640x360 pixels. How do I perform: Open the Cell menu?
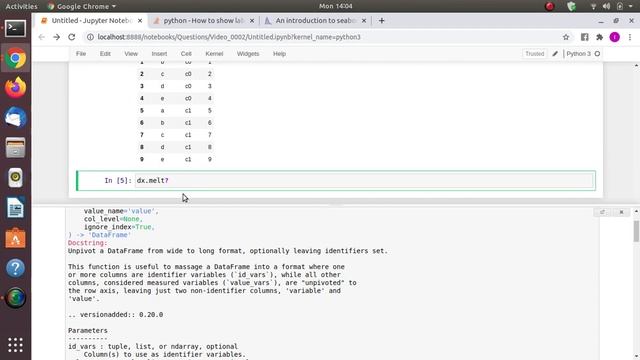tap(186, 54)
